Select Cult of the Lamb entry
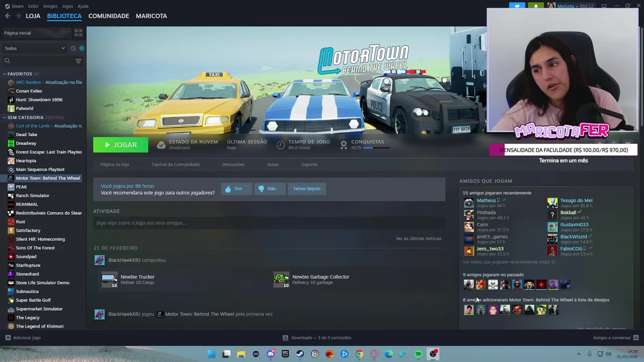The height and width of the screenshot is (362, 644). pyautogui.click(x=44, y=126)
